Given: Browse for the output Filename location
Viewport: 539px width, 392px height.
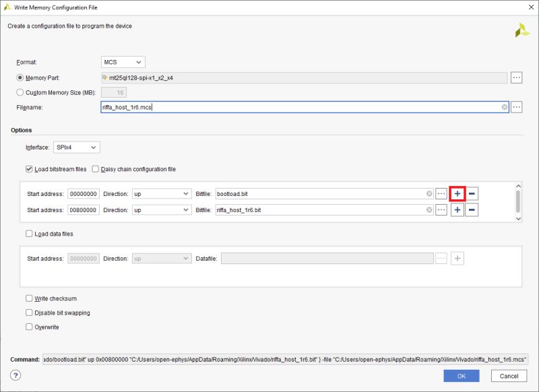Looking at the screenshot, I should click(518, 106).
